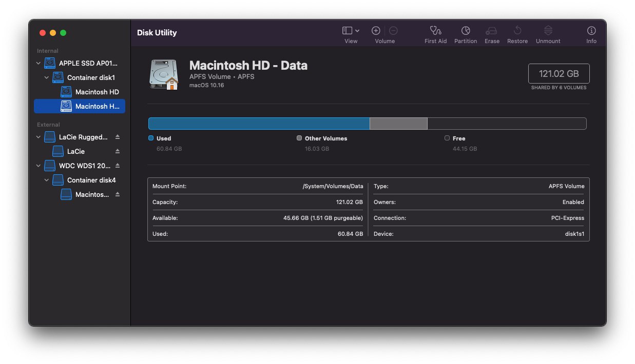Click the macOS 10.16 subtitle
This screenshot has width=635, height=364.
coord(206,85)
